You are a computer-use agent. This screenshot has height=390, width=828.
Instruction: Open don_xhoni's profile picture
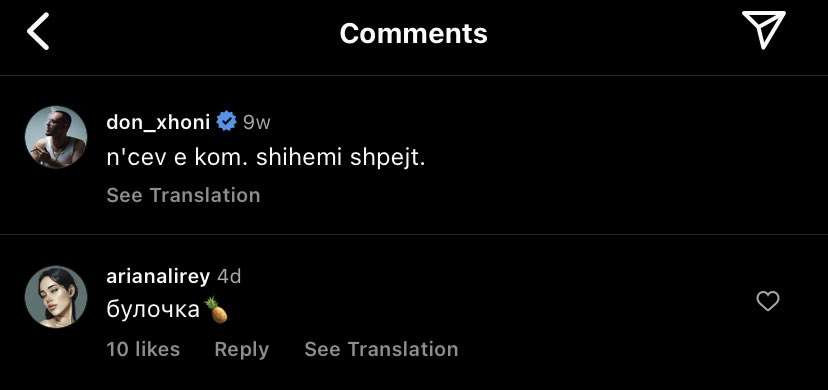[55, 137]
